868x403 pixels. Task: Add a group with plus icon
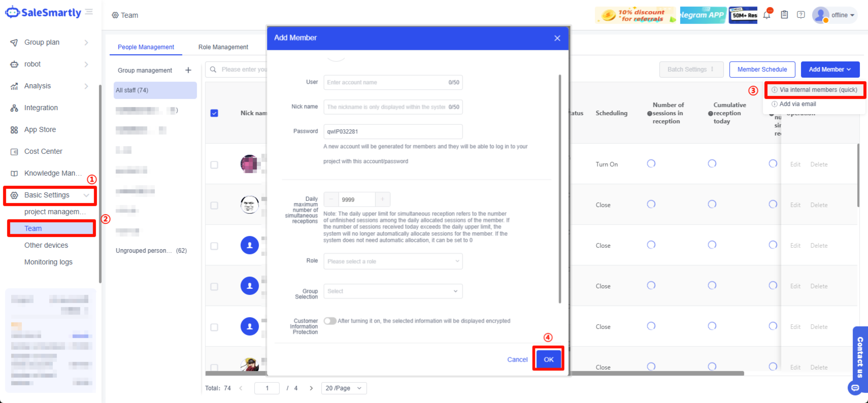coord(188,70)
